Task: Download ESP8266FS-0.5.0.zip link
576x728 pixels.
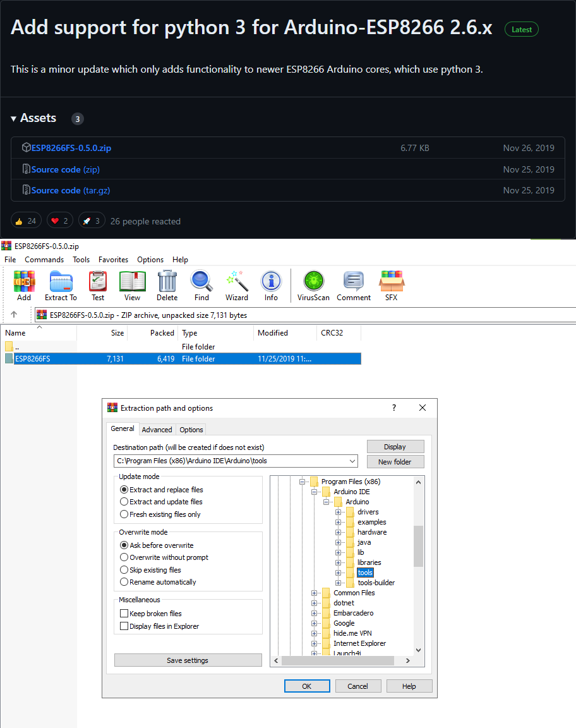Action: click(71, 148)
